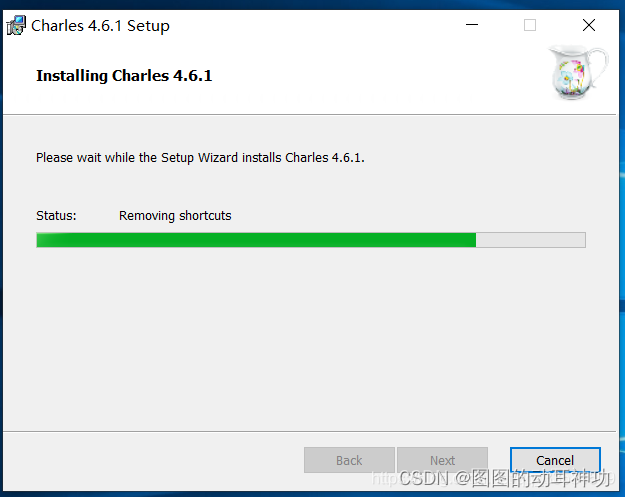Close the Charles 4.6.1 Setup window
This screenshot has height=497, width=625.
(x=589, y=25)
